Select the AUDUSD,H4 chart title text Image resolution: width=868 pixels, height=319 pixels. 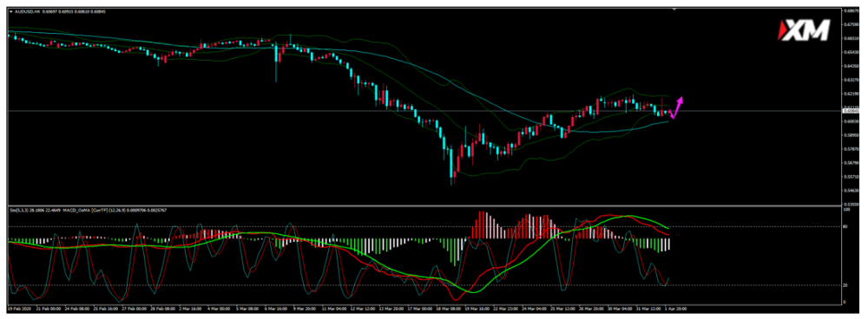tap(25, 11)
